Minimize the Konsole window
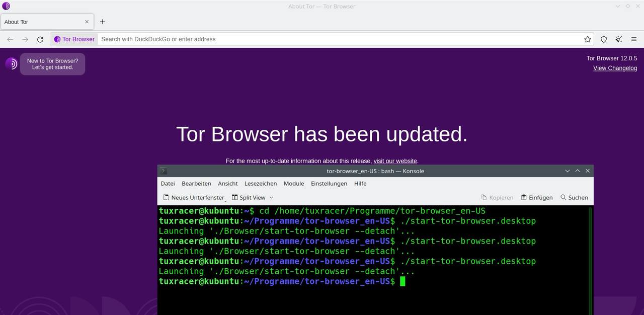The height and width of the screenshot is (315, 644). [x=568, y=171]
